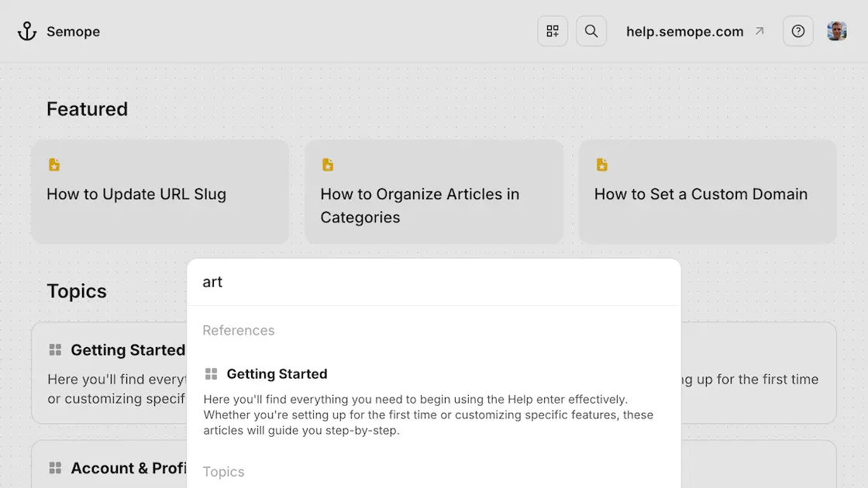Screen dimensions: 868x488
Task: Click the star icon on Organize Articles card
Action: [328, 165]
